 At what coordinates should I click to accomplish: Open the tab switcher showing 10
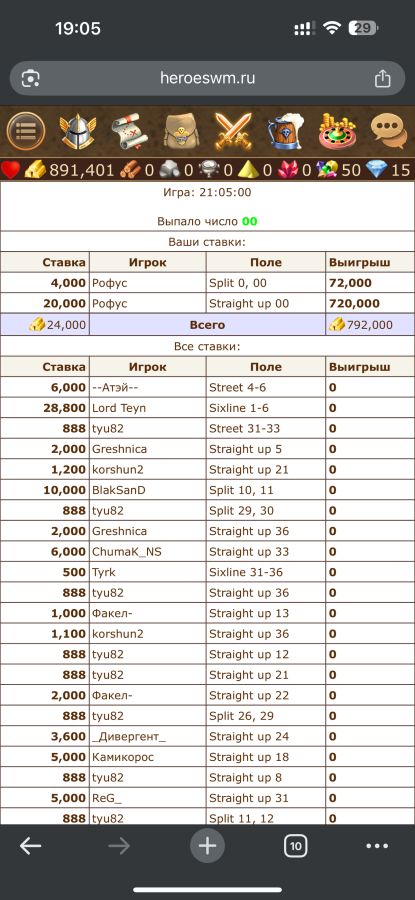click(296, 845)
